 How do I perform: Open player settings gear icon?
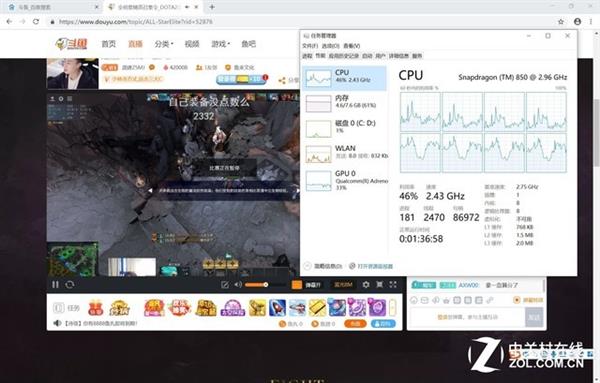point(366,285)
